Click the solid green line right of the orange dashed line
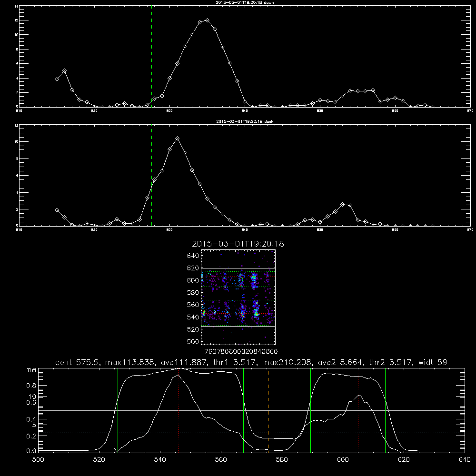The image size is (476, 476). point(310,410)
